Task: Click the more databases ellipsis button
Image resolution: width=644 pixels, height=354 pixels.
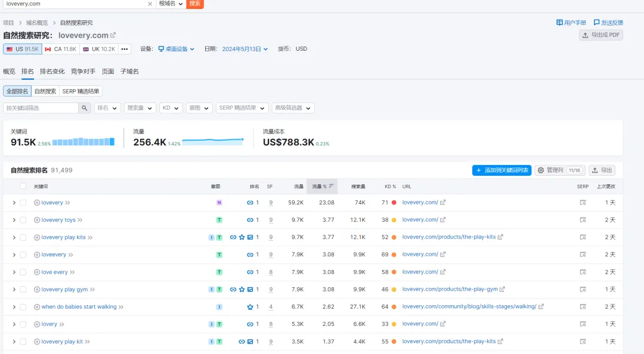Action: [125, 49]
